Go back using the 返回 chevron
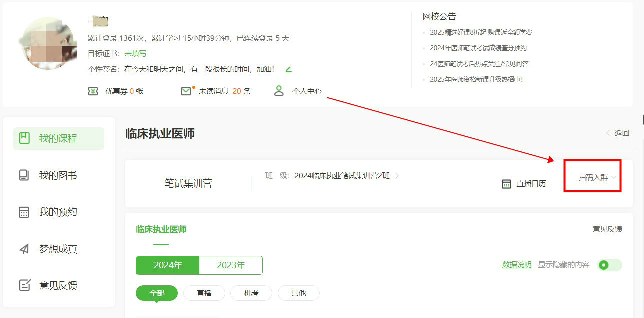Screen dimensions: 644x318 click(608, 133)
